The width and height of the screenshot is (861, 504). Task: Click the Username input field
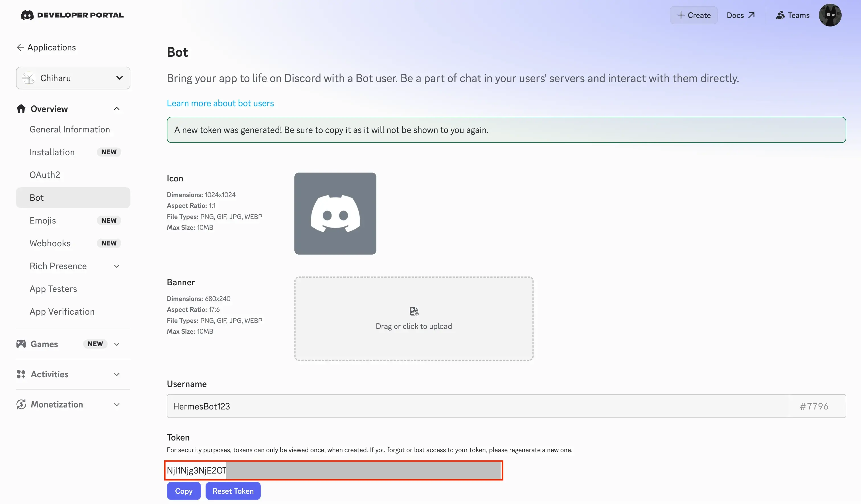pyautogui.click(x=506, y=406)
